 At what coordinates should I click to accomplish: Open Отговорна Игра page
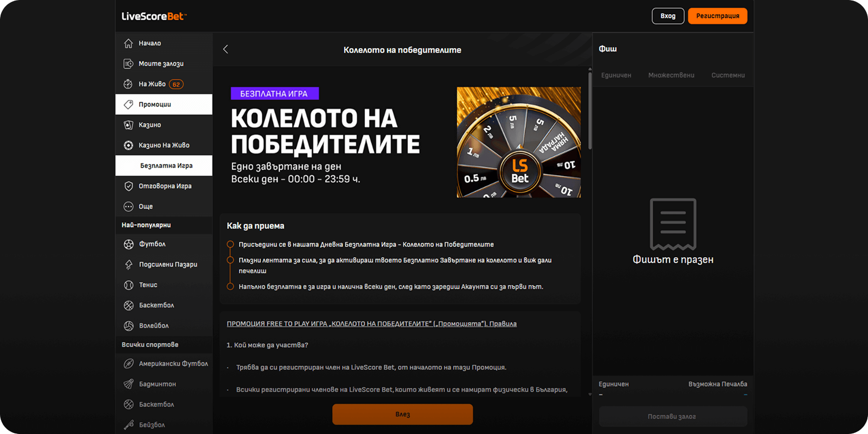coord(164,186)
